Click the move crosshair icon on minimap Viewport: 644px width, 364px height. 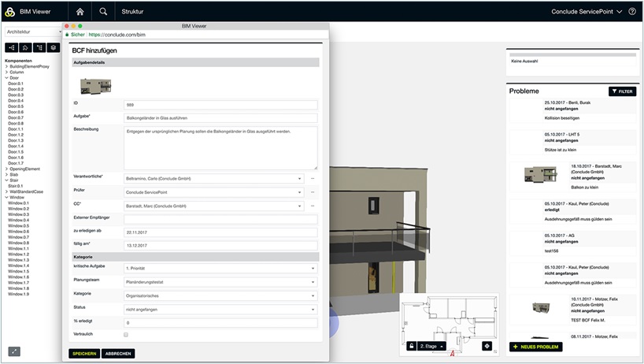click(x=486, y=345)
